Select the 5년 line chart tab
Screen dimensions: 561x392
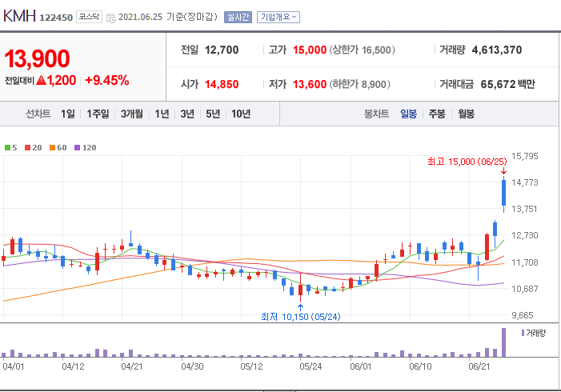(213, 114)
